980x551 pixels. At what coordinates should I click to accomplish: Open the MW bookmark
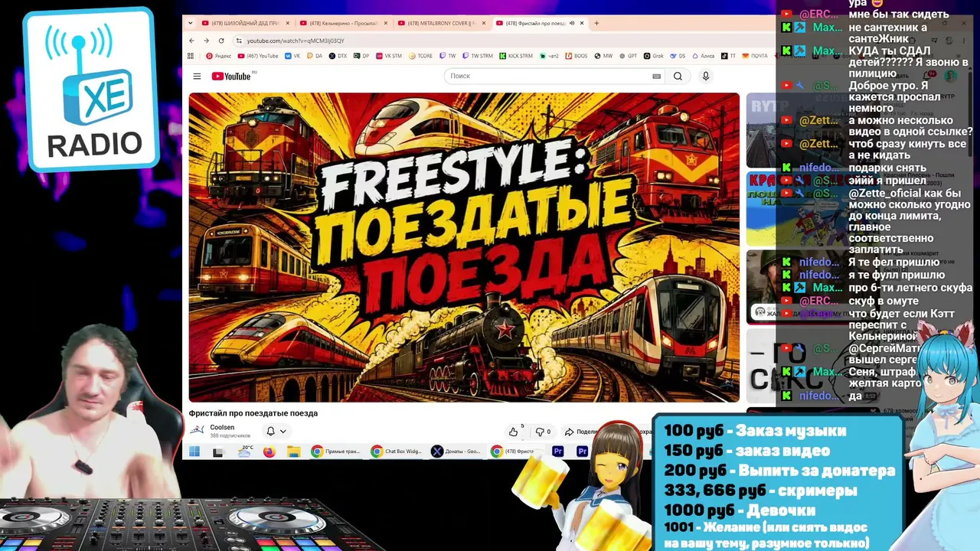603,56
